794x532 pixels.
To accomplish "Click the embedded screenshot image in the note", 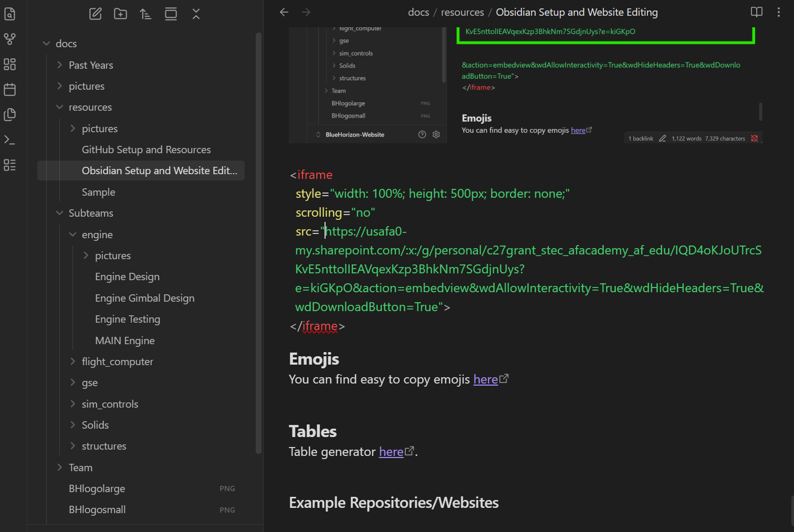I will click(526, 86).
